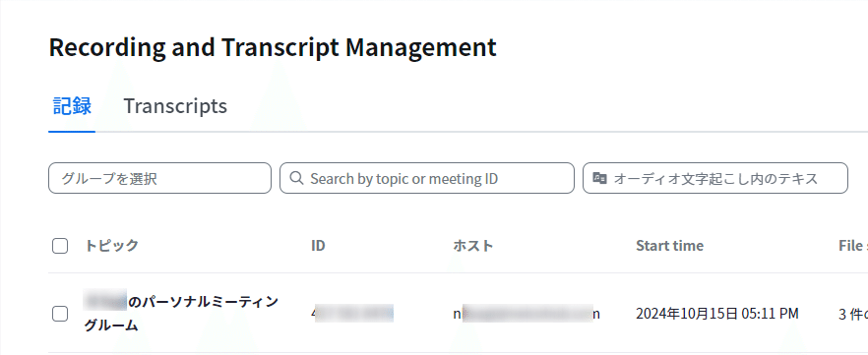Image resolution: width=868 pixels, height=355 pixels.
Task: Click the transcript text icon in audio search box
Action: click(599, 178)
